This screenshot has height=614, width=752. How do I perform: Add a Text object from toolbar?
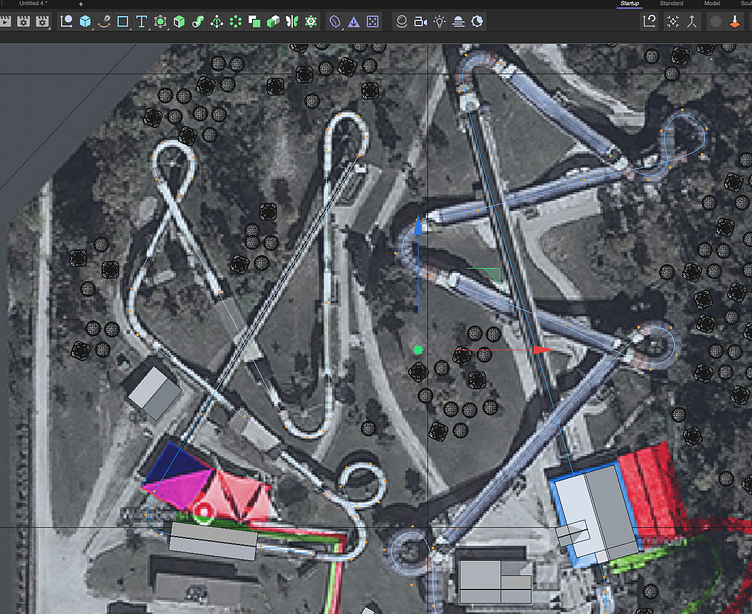142,21
